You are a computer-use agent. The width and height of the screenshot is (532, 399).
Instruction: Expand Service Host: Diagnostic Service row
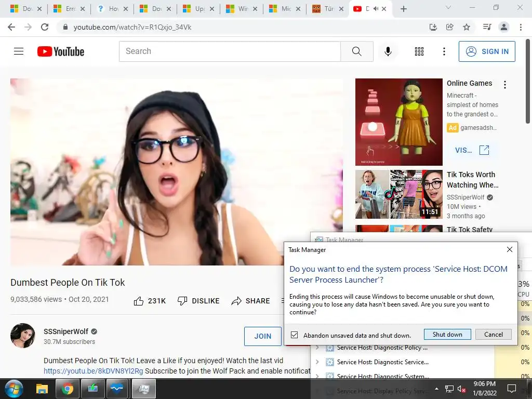click(317, 362)
